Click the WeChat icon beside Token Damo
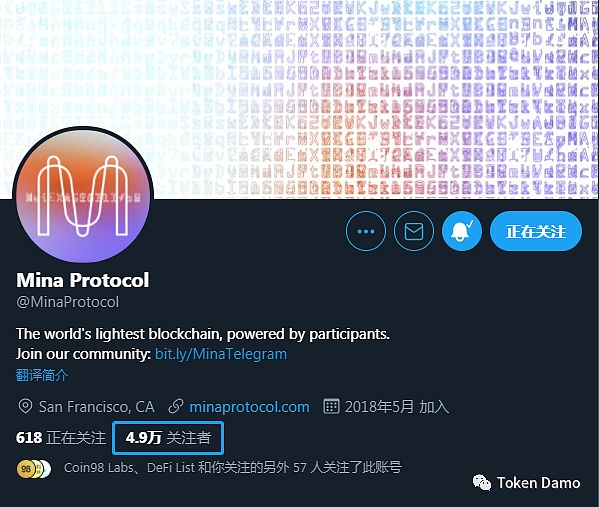Screen dimensions: 599x507 pyautogui.click(x=482, y=483)
